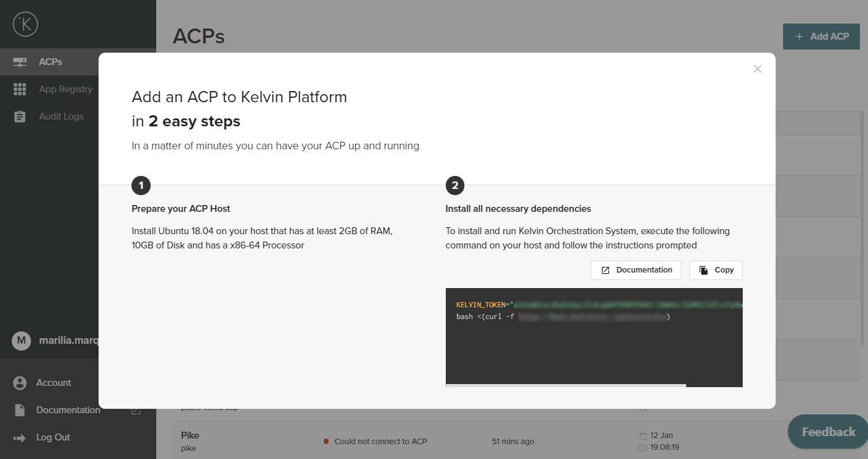This screenshot has height=459, width=868.
Task: Click the Account person icon
Action: click(20, 383)
